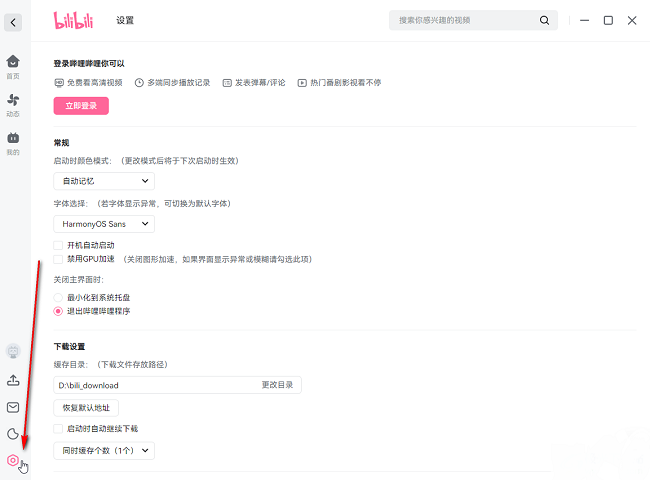Open 首页 home in the sidebar
The image size is (650, 480).
13,67
